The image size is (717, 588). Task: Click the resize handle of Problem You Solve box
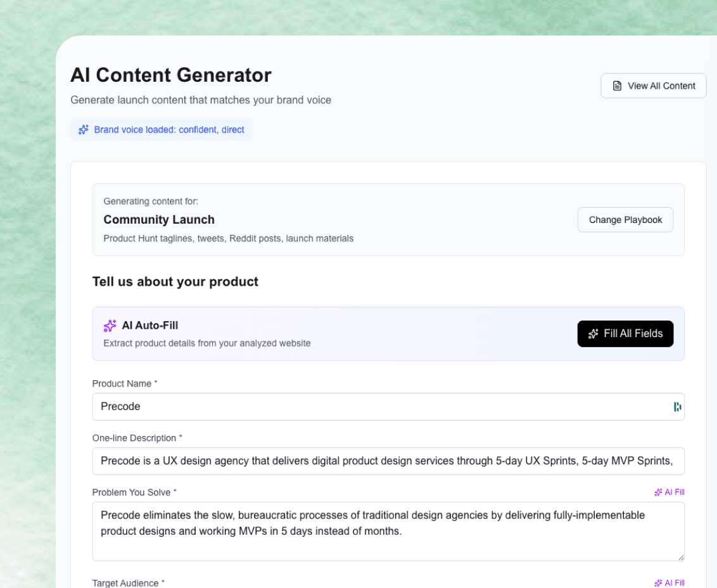[681, 556]
